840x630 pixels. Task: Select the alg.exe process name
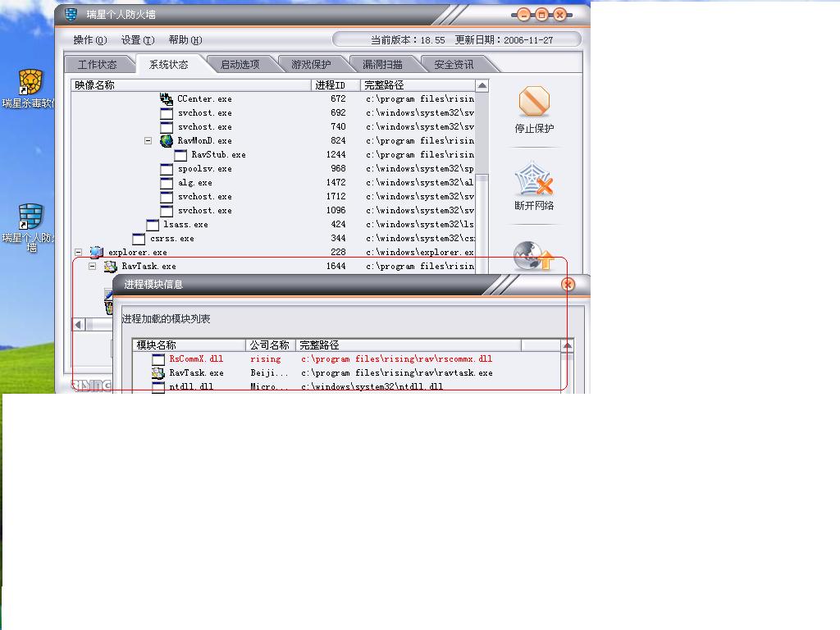coord(195,183)
